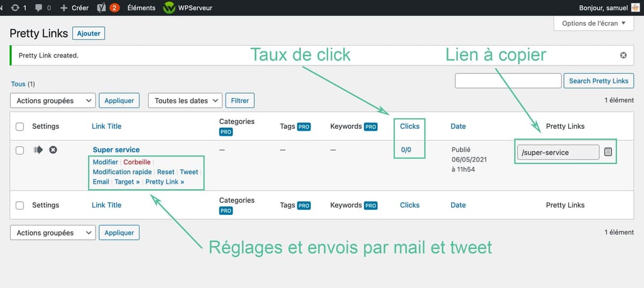Open the bottom Actions groupées dropdown
The width and height of the screenshot is (644, 288).
tap(53, 233)
